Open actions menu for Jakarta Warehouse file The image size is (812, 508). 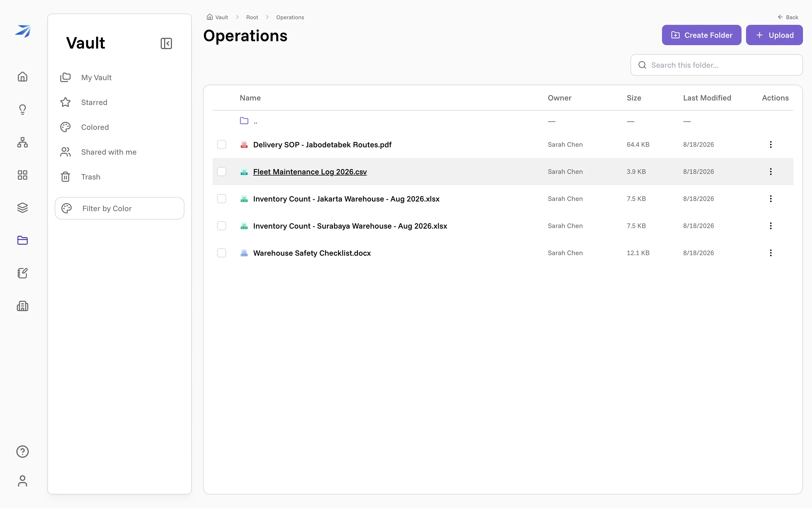[771, 199]
